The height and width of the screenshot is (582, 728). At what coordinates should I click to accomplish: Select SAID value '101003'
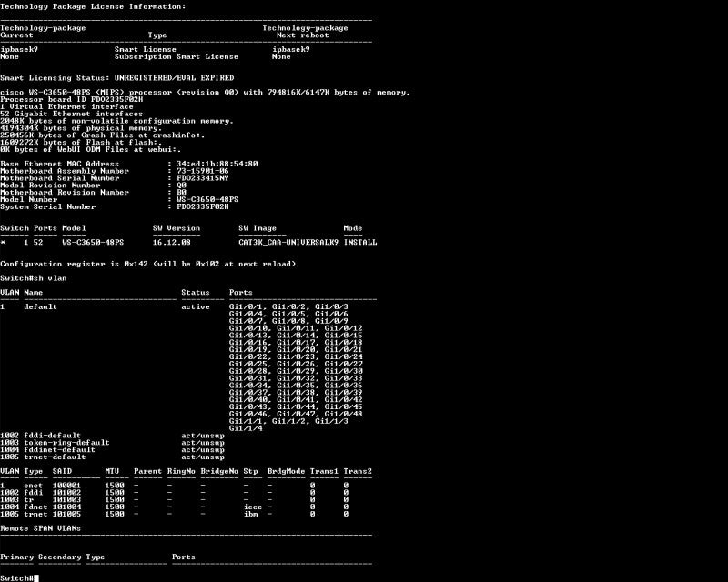(x=66, y=500)
